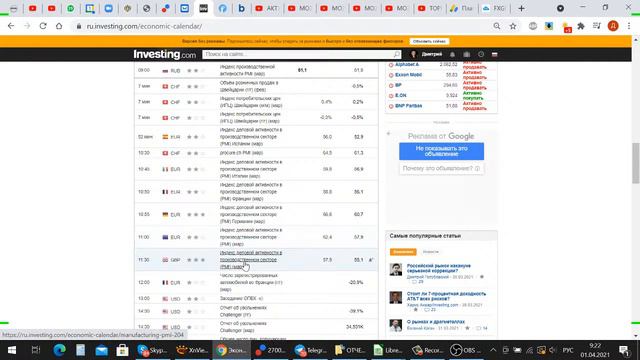Open Task View on the taskbar
Screen dimensions: 640x360
[x=36, y=350]
